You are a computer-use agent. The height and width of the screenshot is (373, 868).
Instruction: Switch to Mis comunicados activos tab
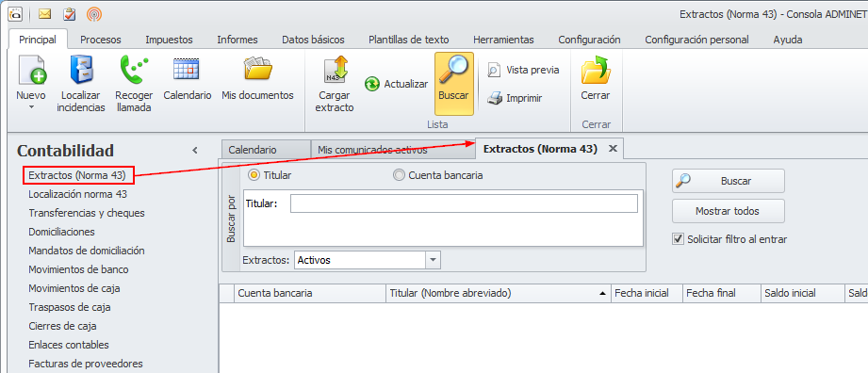pos(392,150)
